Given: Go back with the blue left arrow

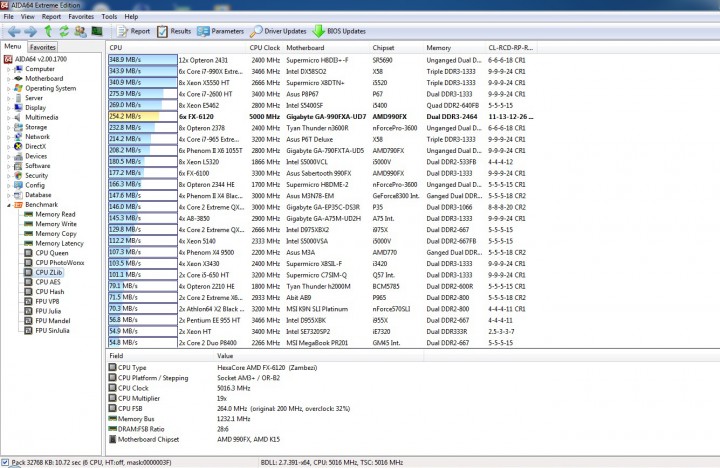Looking at the screenshot, I should tap(14, 31).
